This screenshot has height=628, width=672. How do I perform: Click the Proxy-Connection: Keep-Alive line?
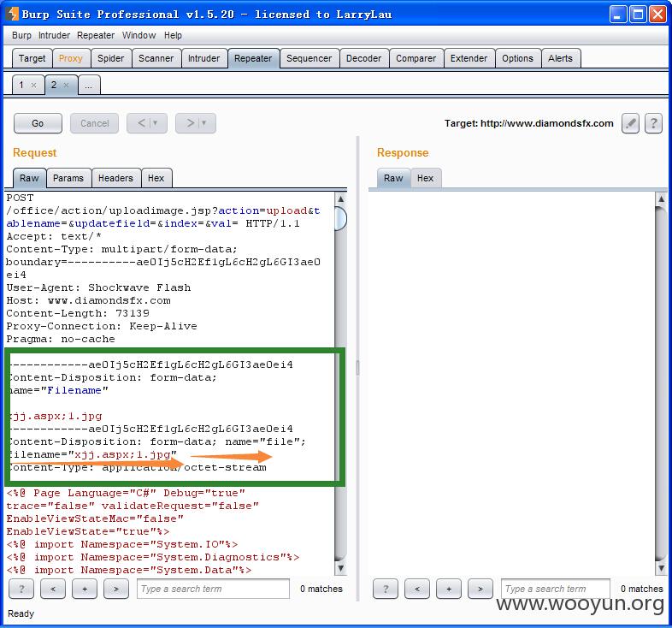click(102, 326)
